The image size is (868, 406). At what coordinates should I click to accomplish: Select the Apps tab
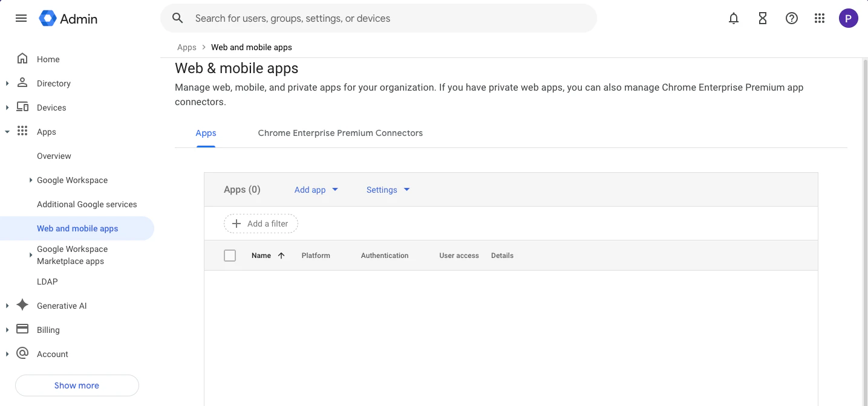[206, 133]
